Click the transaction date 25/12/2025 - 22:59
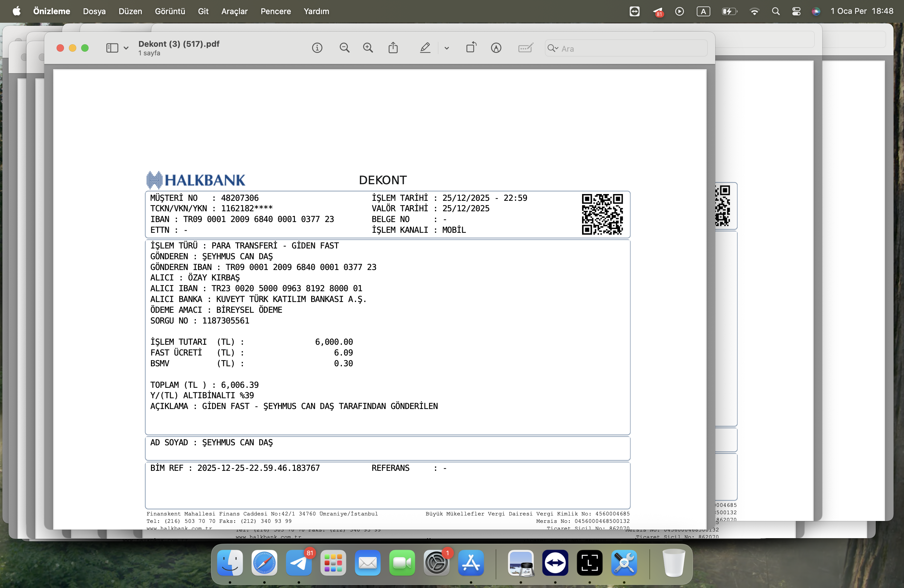904x588 pixels. pos(485,198)
